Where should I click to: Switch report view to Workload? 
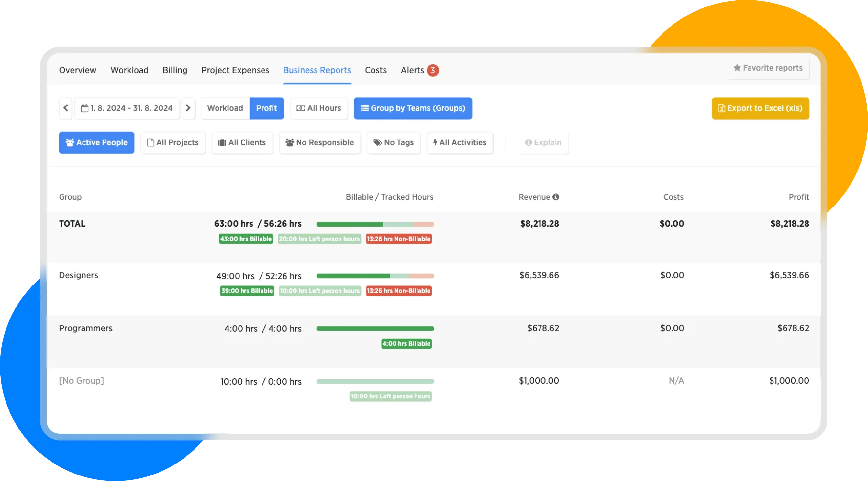pyautogui.click(x=225, y=108)
